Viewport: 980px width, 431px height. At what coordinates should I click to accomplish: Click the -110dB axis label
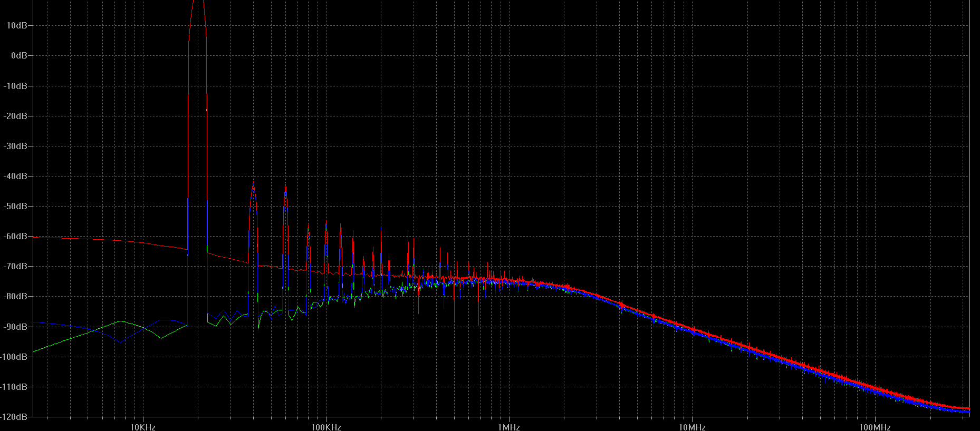point(14,387)
